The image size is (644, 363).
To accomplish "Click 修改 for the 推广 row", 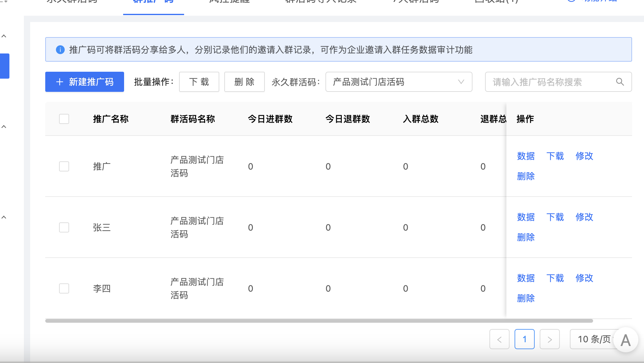I will [584, 156].
